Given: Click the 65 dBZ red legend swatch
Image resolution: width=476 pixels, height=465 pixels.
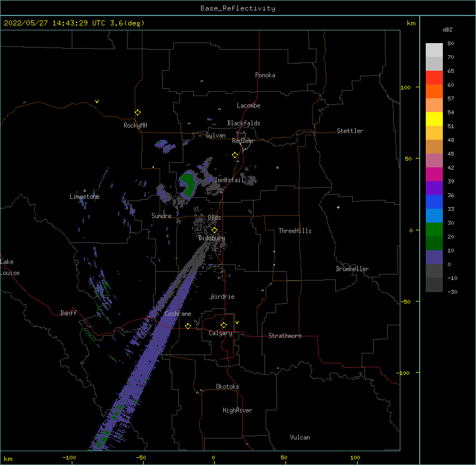Looking at the screenshot, I should (x=434, y=78).
